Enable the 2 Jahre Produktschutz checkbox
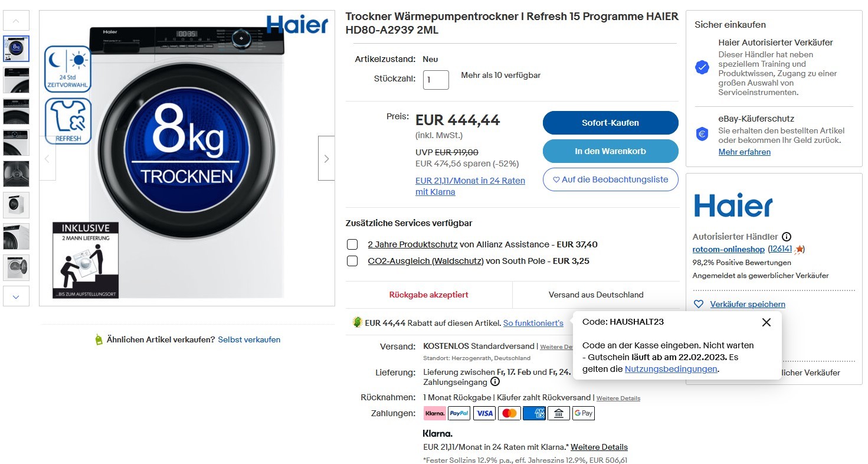Screen dimensions: 868x464 point(352,244)
